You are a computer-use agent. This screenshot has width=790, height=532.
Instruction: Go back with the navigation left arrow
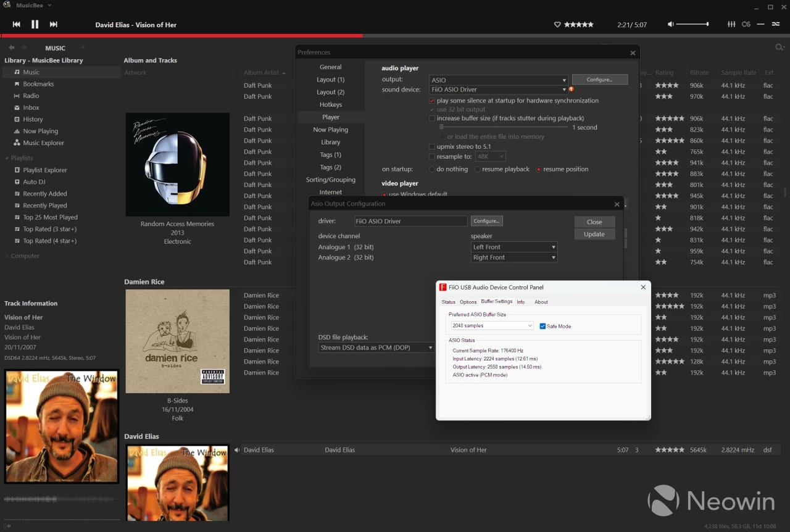click(x=12, y=48)
